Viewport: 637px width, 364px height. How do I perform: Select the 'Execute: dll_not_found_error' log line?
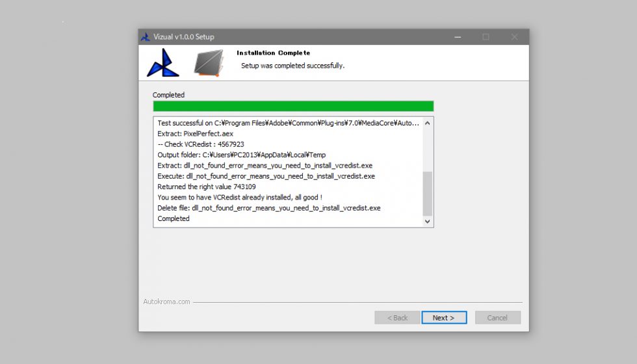[x=266, y=176]
